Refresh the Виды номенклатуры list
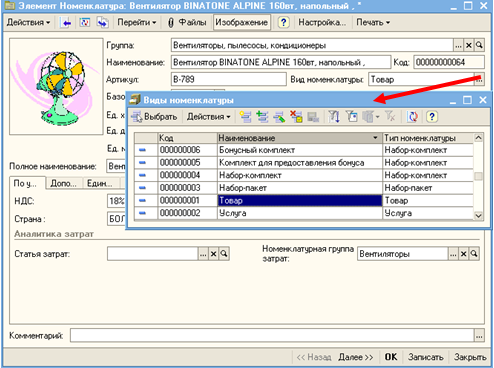 coord(412,117)
